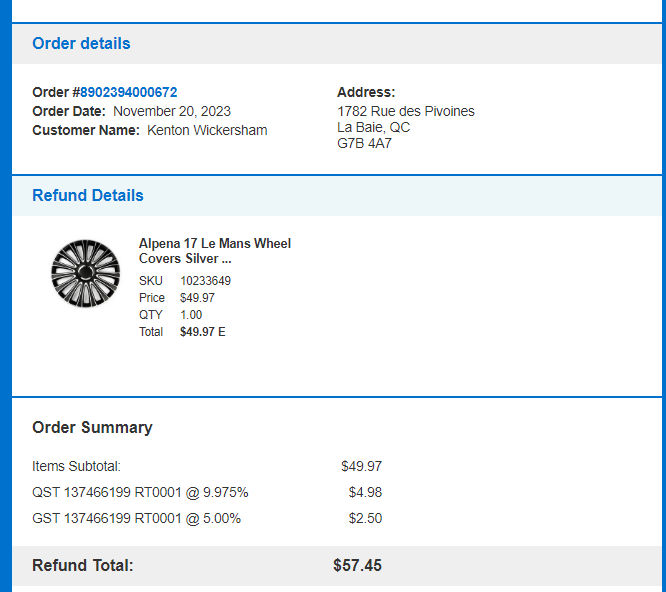The width and height of the screenshot is (666, 592).
Task: Open order number 8902394000672 link
Action: point(128,92)
